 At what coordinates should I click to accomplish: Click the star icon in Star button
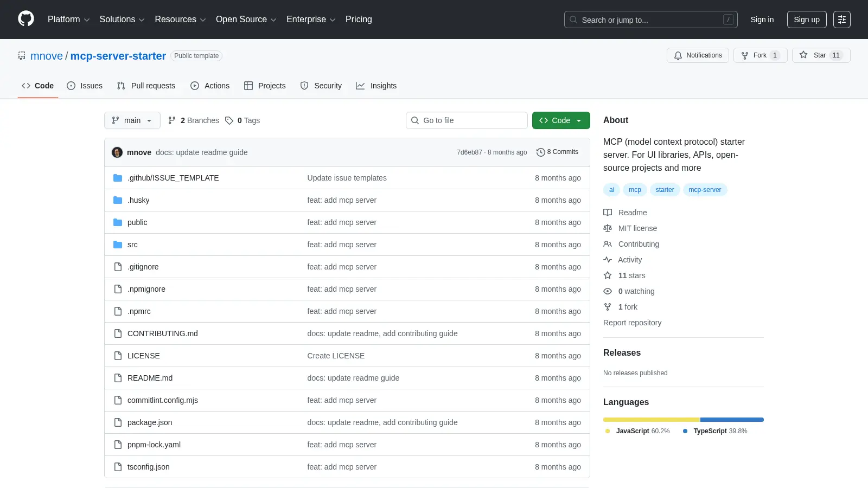point(803,55)
